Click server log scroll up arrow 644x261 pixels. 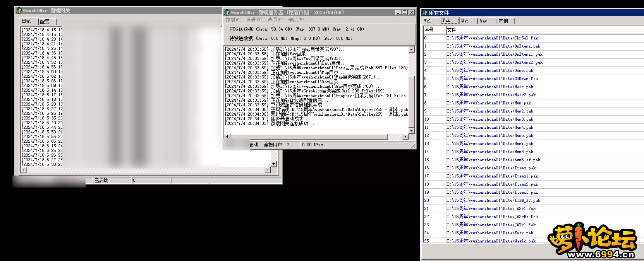[412, 49]
